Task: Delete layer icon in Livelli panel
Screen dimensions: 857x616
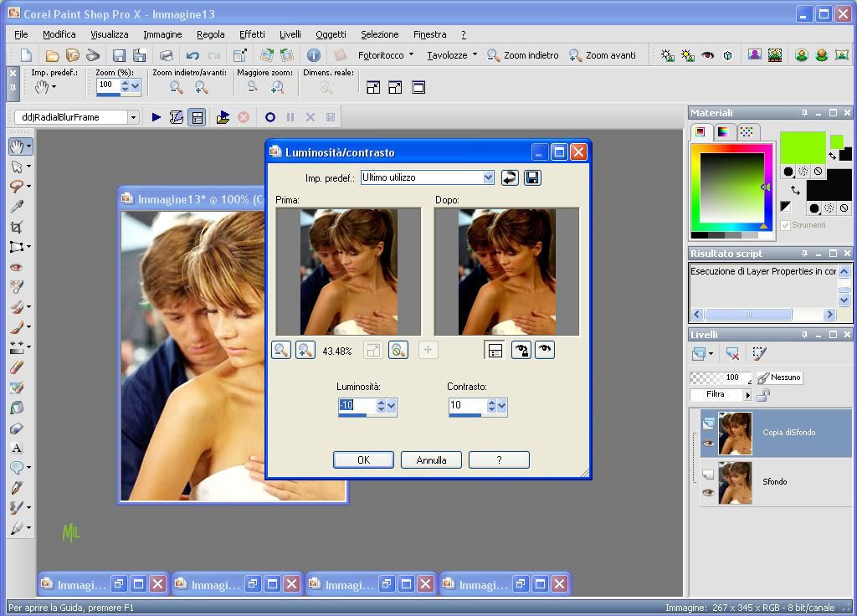Action: pos(732,354)
